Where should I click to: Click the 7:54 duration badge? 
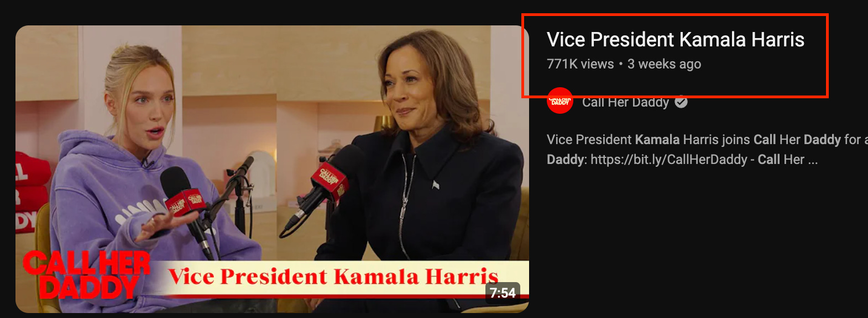(x=503, y=293)
